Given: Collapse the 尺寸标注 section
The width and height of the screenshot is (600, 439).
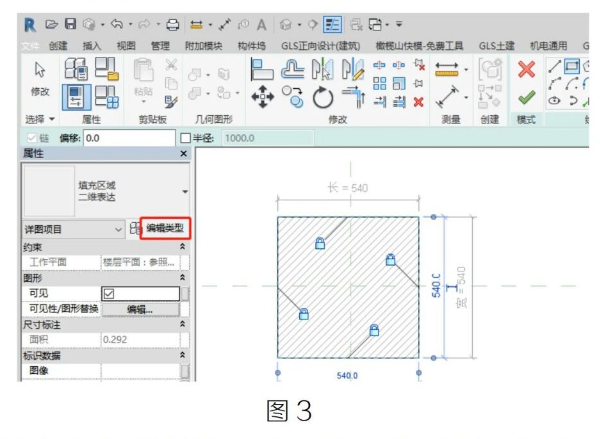Looking at the screenshot, I should coord(183,324).
